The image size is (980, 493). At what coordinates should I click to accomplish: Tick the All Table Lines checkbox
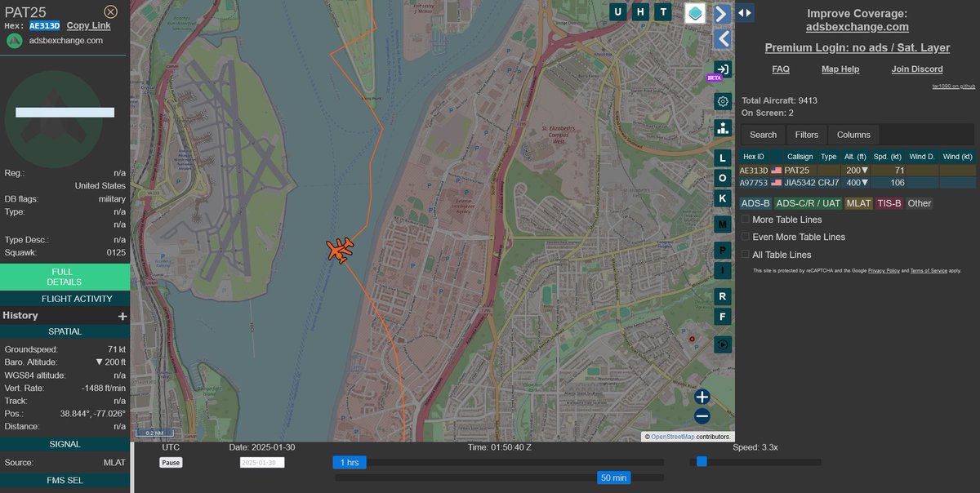(x=746, y=255)
